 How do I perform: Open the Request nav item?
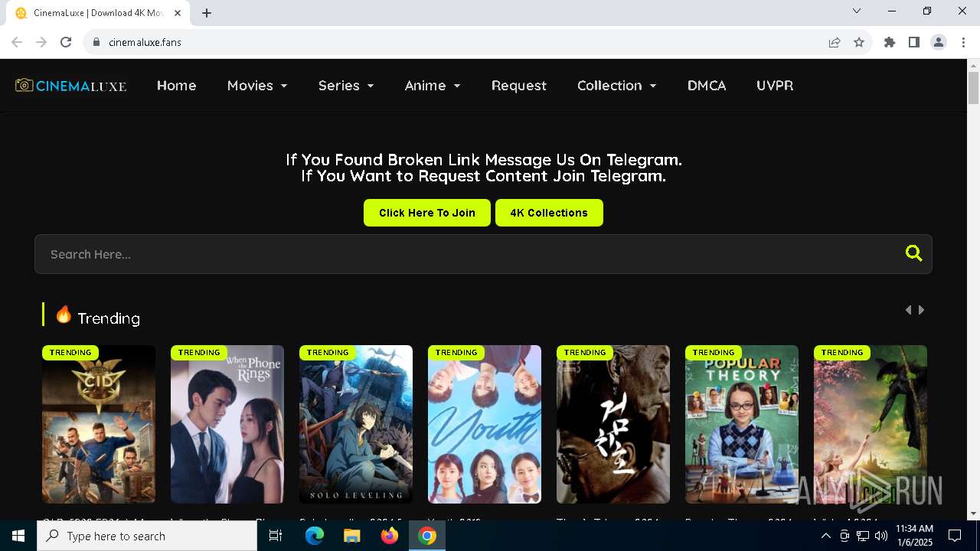[519, 85]
